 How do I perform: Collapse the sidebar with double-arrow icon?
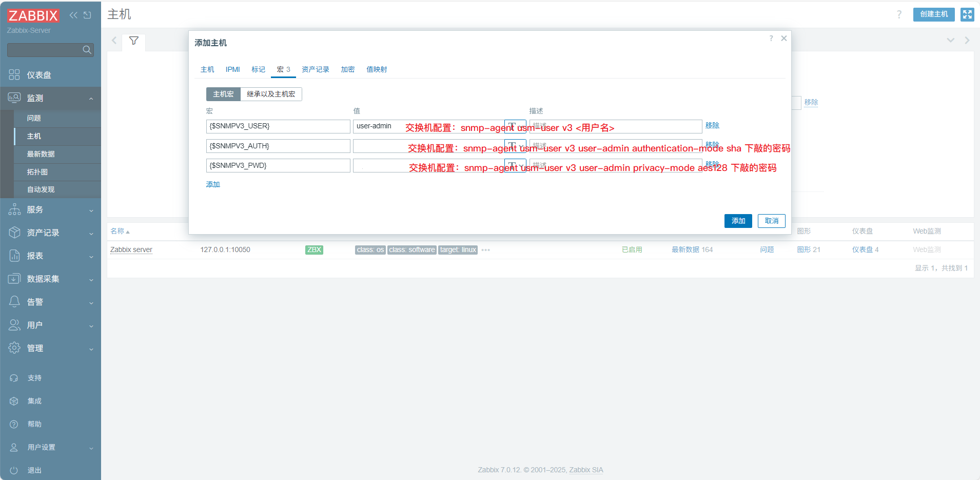pyautogui.click(x=73, y=15)
